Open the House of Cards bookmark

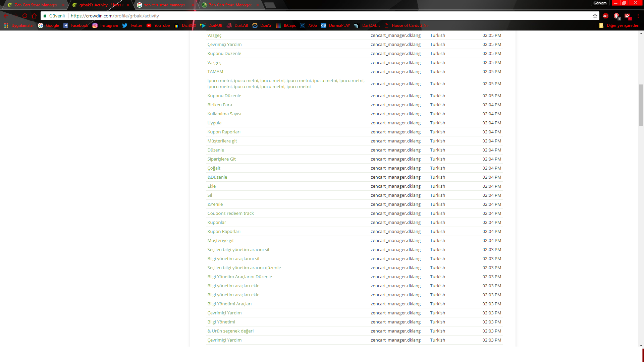(406, 25)
